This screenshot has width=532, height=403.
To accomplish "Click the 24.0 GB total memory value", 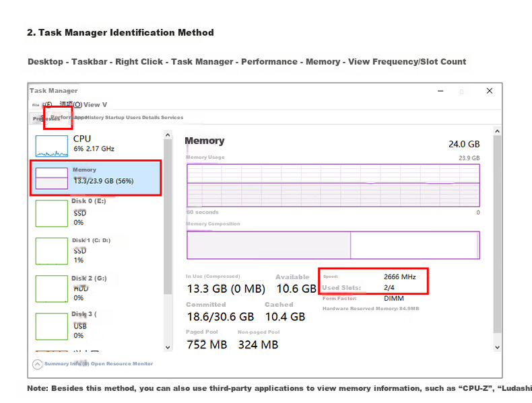I will tap(464, 144).
